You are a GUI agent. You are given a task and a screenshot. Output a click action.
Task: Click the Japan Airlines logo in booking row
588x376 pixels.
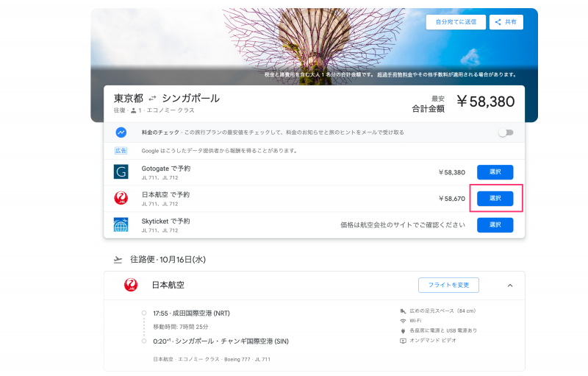coord(121,198)
